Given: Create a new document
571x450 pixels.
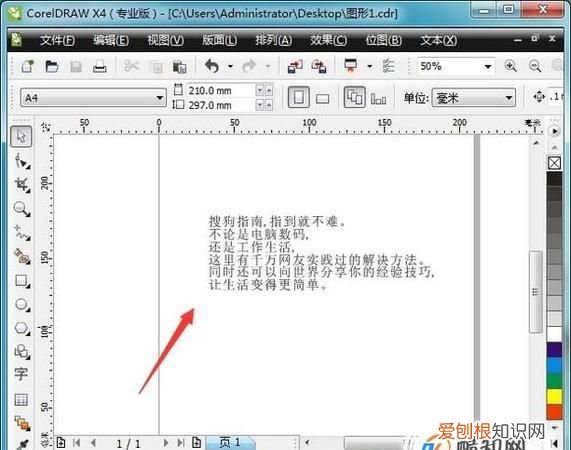Looking at the screenshot, I should point(28,66).
